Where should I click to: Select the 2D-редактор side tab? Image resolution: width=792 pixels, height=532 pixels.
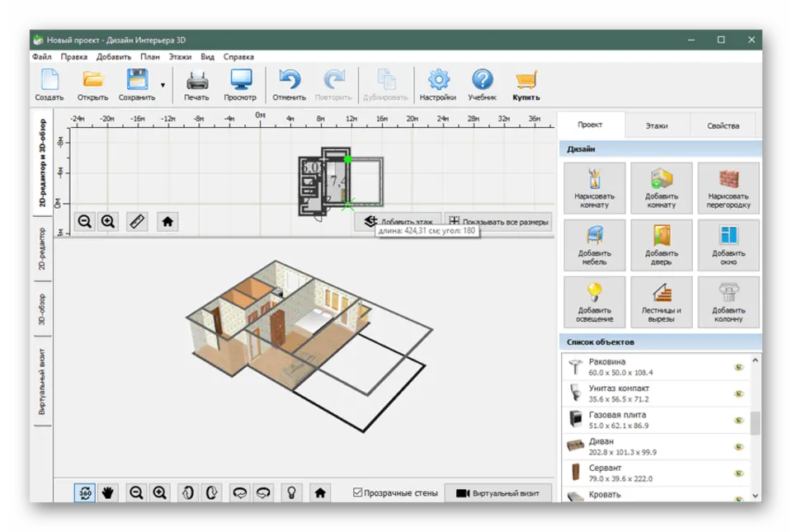click(43, 249)
